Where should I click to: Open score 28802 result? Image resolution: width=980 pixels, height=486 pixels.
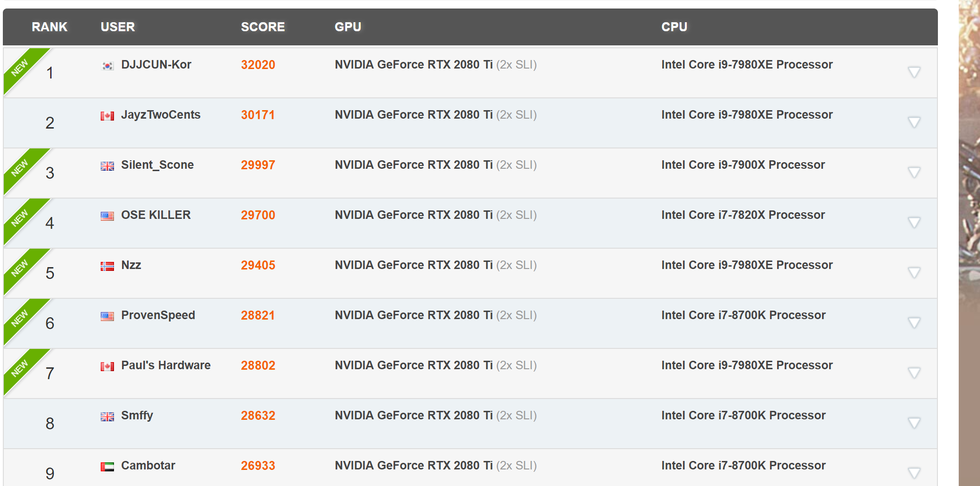[258, 365]
